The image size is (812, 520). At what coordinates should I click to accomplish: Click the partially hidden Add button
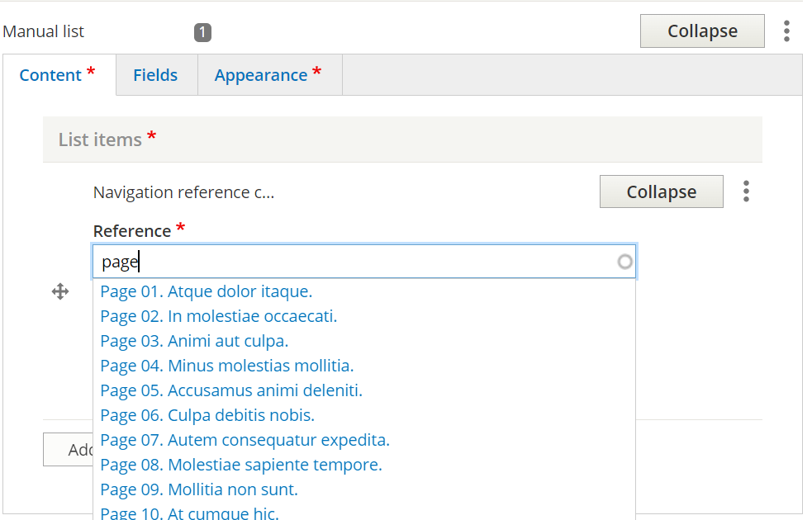pyautogui.click(x=68, y=450)
